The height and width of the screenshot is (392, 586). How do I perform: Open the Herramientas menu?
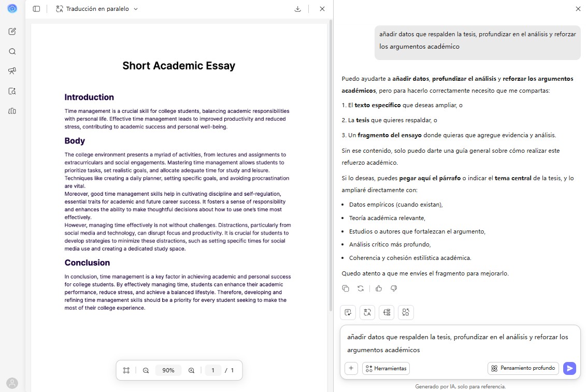386,369
